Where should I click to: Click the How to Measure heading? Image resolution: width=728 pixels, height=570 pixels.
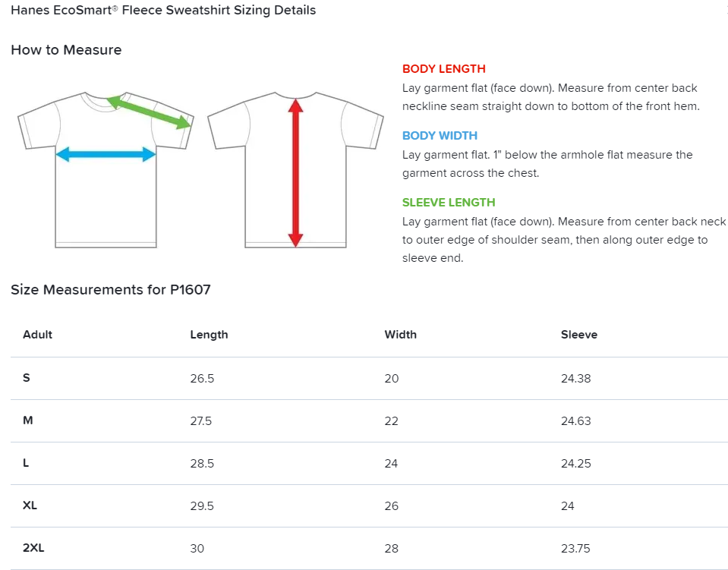tap(66, 50)
